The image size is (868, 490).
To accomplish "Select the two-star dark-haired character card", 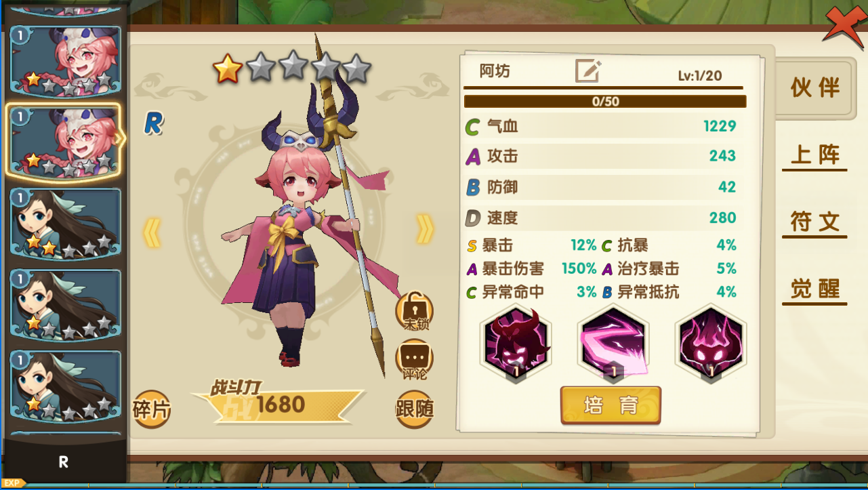I will (66, 224).
